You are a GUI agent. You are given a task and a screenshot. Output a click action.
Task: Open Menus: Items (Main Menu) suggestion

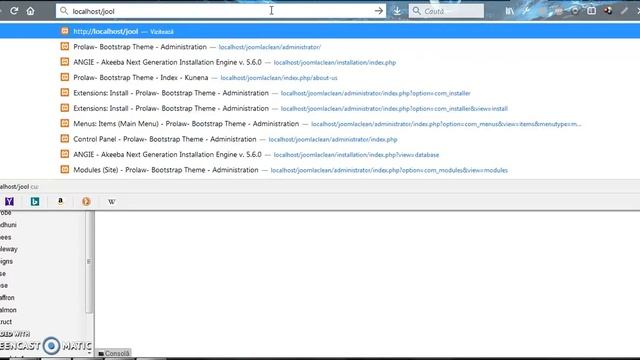320,124
